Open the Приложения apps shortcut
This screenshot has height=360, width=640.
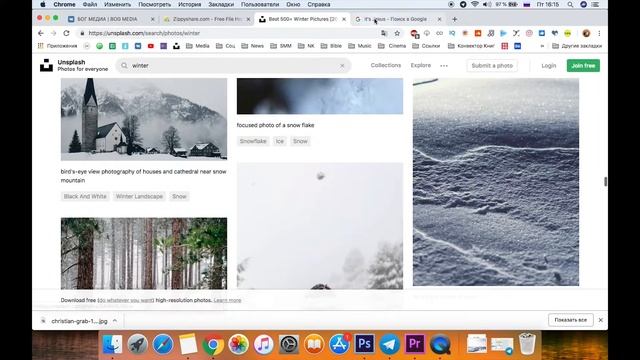pos(57,46)
